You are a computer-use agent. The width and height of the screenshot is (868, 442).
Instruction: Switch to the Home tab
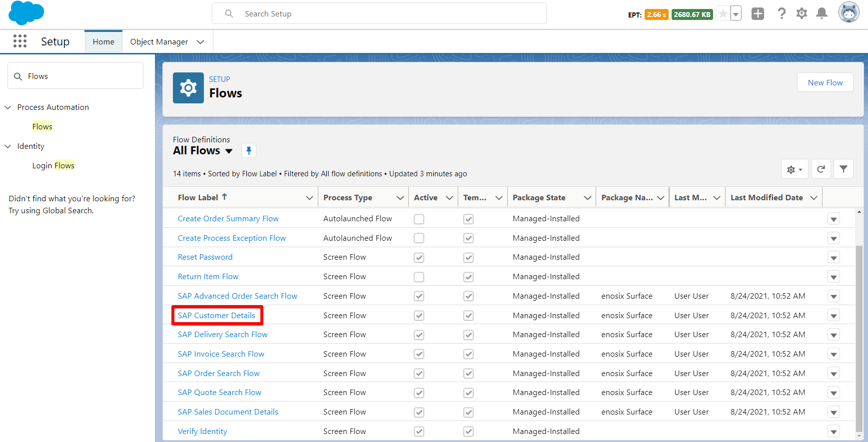pos(103,42)
